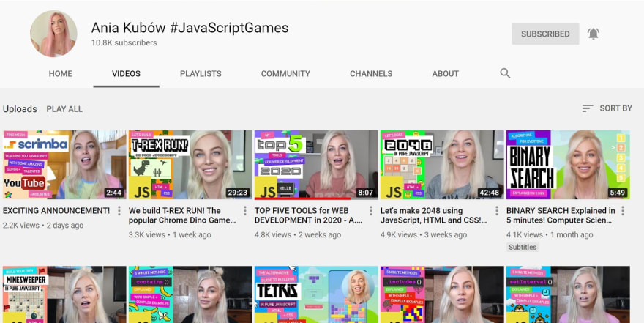Open BINARY SEARCH Explained video title
Viewport: 644px width, 323px height.
561,215
